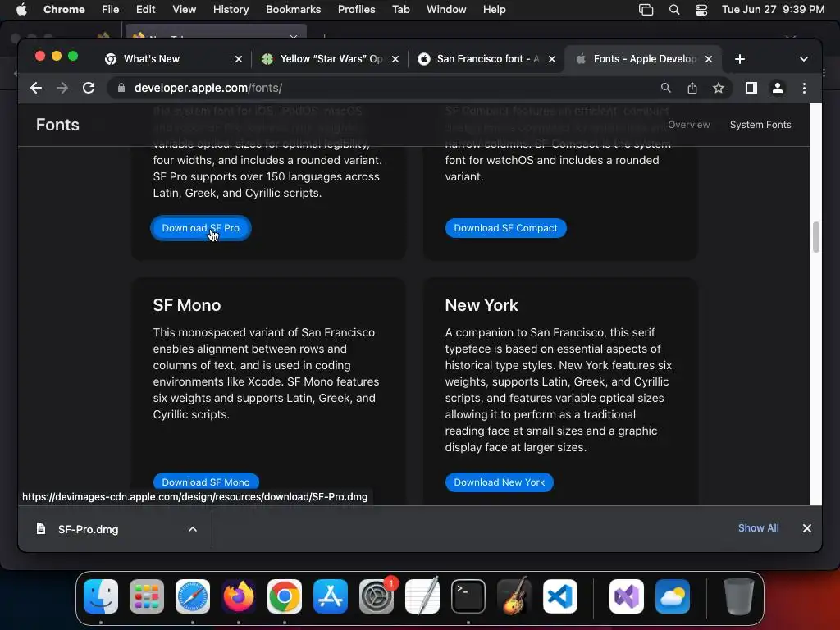Expand the SF-Pro.dmg download options chevron
Viewport: 840px width, 630px height.
coord(193,529)
